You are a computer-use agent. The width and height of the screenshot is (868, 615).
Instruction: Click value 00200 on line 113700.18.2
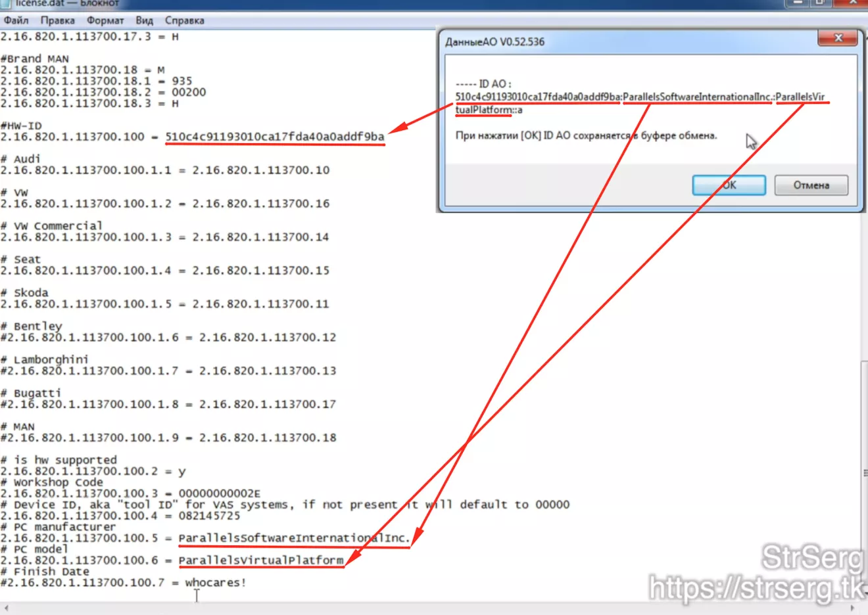[x=189, y=92]
